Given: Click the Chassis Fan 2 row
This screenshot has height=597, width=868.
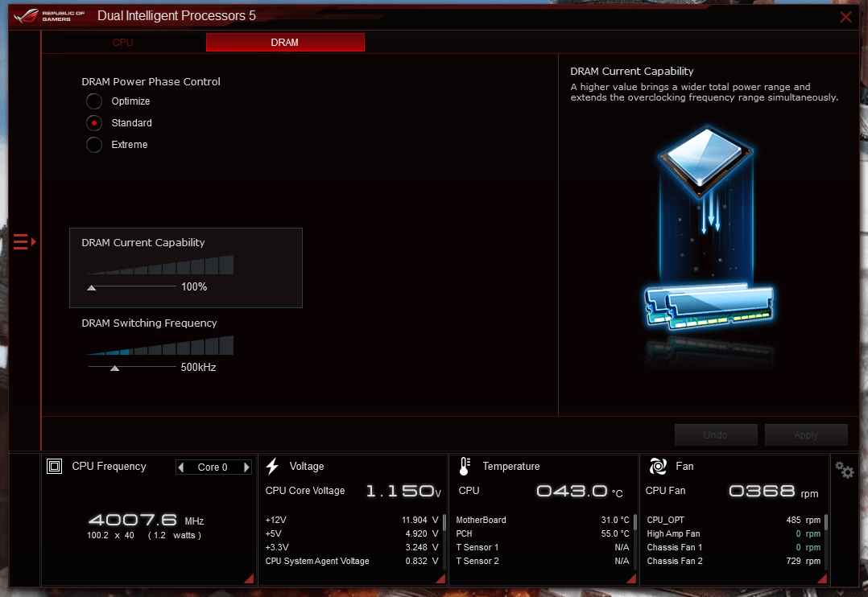Looking at the screenshot, I should tap(734, 561).
